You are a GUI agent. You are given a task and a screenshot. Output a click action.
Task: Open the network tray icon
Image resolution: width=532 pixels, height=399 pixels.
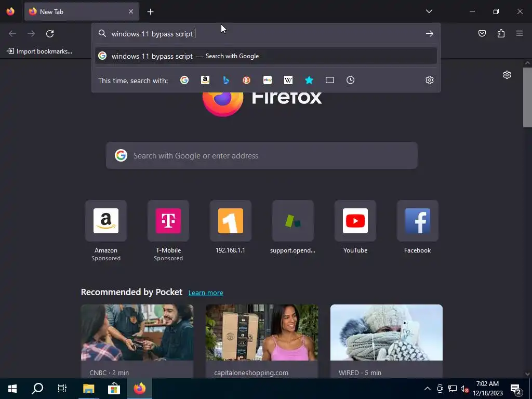[x=453, y=389]
